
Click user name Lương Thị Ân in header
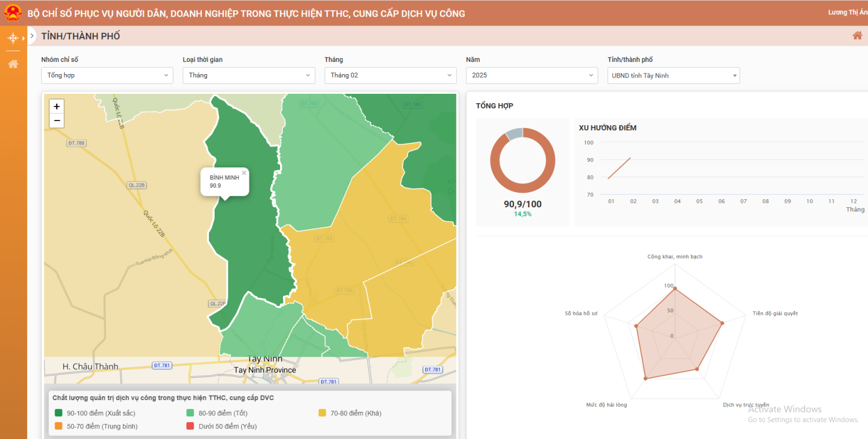point(848,13)
